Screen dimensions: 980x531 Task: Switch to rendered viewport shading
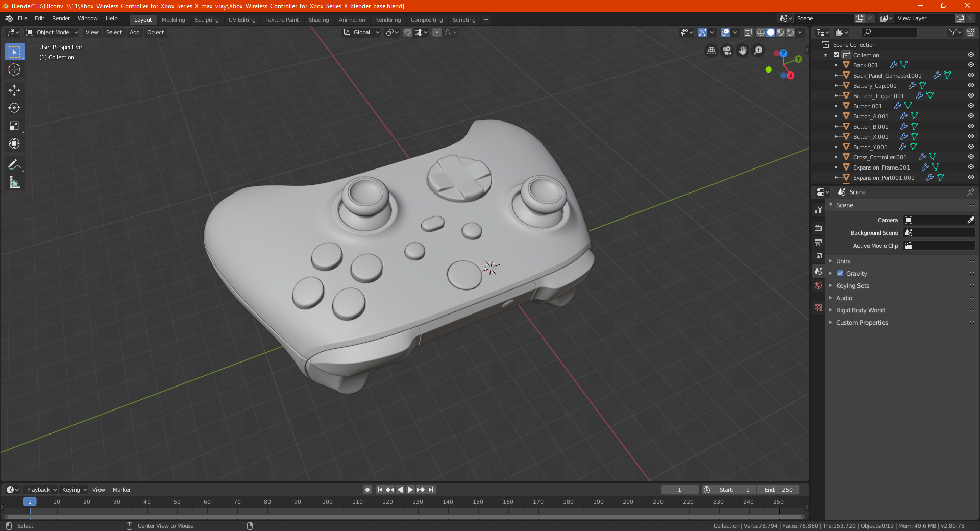tap(790, 32)
